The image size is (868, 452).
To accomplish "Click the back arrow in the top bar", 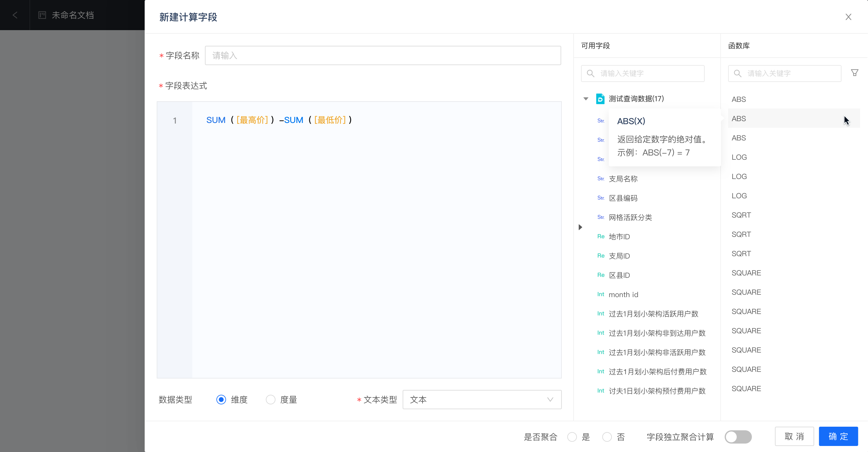I will pos(15,15).
